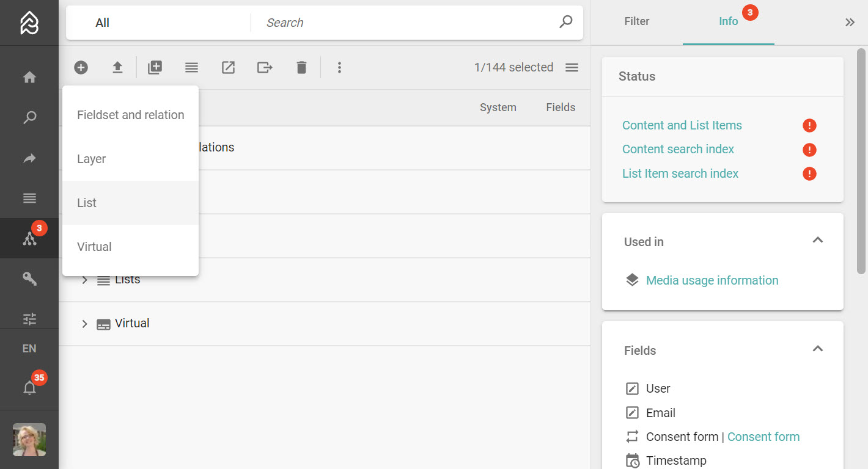Click the 1/144 selected counter
Viewport: 868px width, 469px height.
tap(513, 67)
